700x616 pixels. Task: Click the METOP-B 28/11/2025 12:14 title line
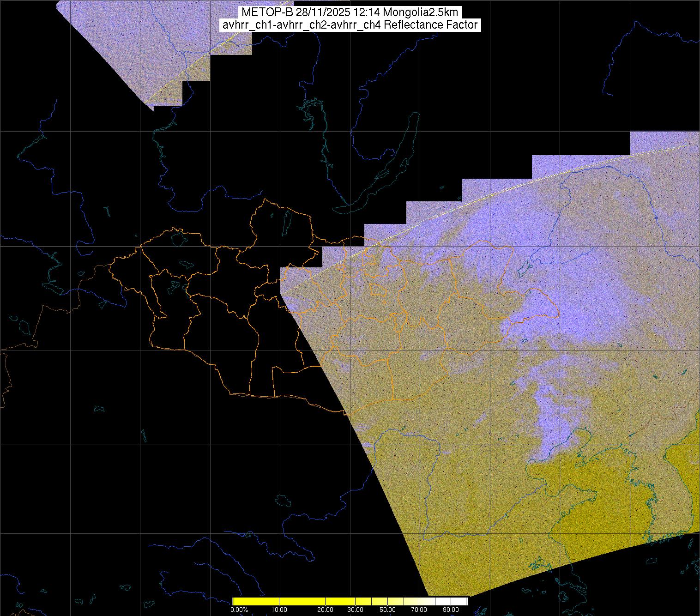[350, 12]
